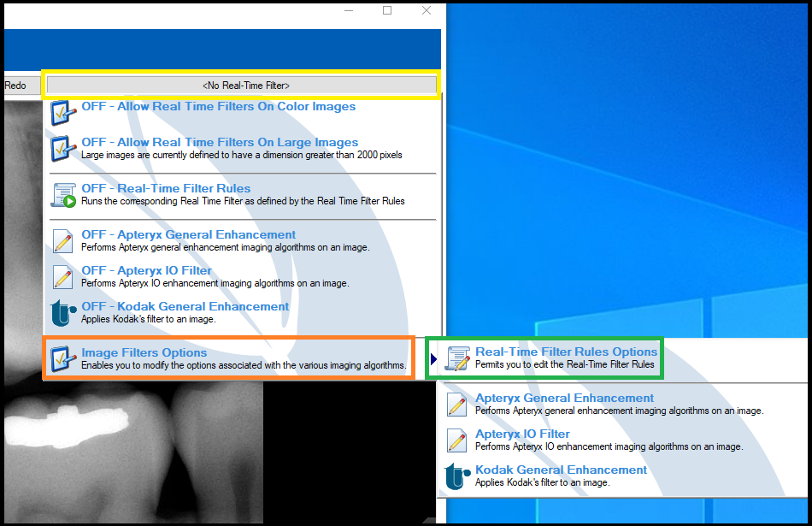Click the submenu Kodak General Enhancement logo icon
The width and height of the screenshot is (812, 526).
[457, 476]
